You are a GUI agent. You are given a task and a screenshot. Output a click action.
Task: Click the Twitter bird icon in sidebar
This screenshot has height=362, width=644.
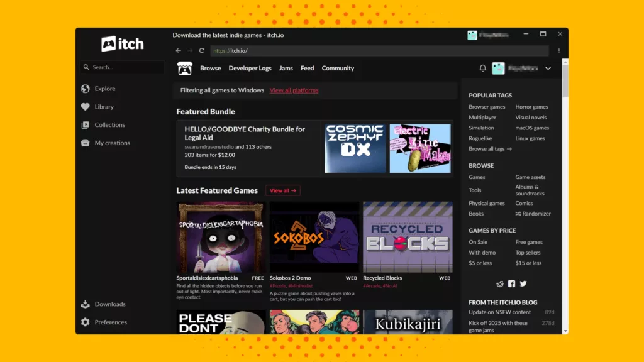[523, 283]
